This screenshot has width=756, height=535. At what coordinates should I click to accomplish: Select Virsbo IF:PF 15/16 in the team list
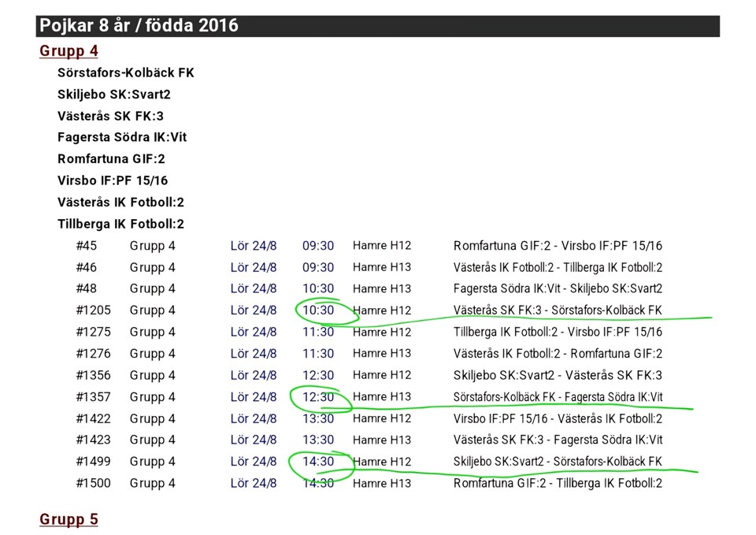point(113,180)
